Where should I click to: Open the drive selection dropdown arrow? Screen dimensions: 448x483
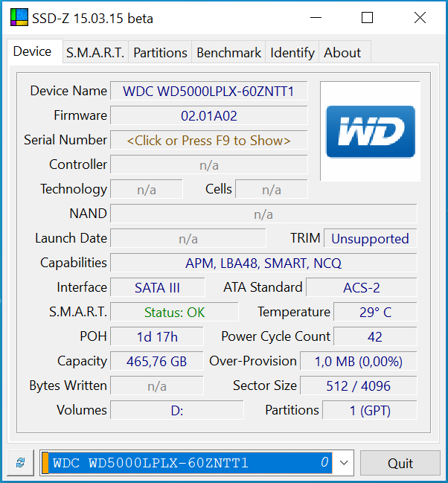pyautogui.click(x=344, y=463)
